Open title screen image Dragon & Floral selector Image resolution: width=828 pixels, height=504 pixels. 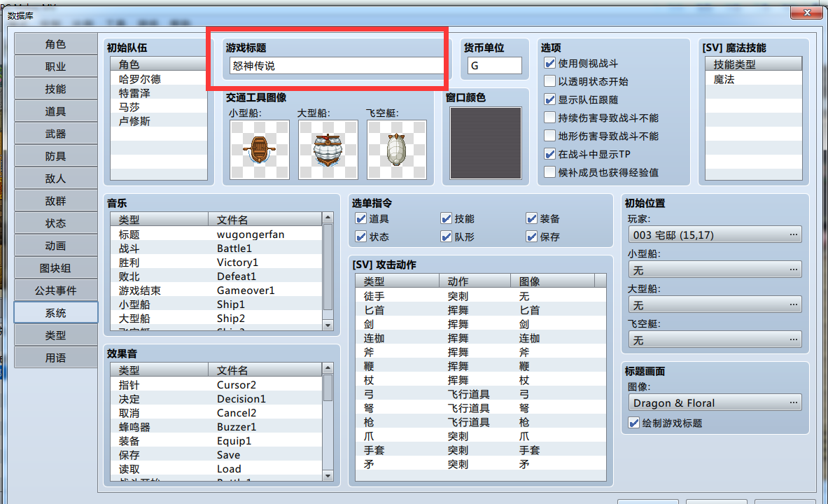(x=715, y=403)
